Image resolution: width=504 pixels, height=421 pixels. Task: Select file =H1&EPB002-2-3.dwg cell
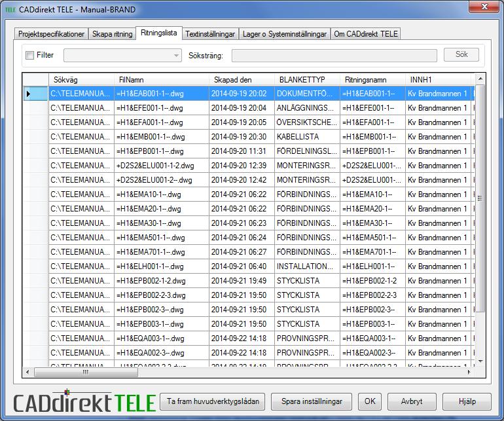(x=162, y=295)
